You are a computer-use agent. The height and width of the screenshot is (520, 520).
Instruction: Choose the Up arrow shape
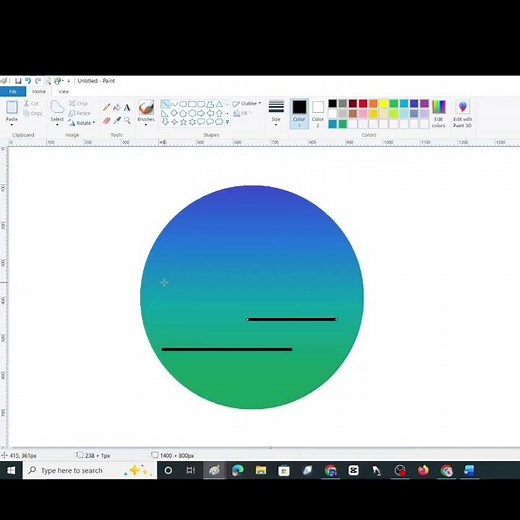tap(219, 113)
